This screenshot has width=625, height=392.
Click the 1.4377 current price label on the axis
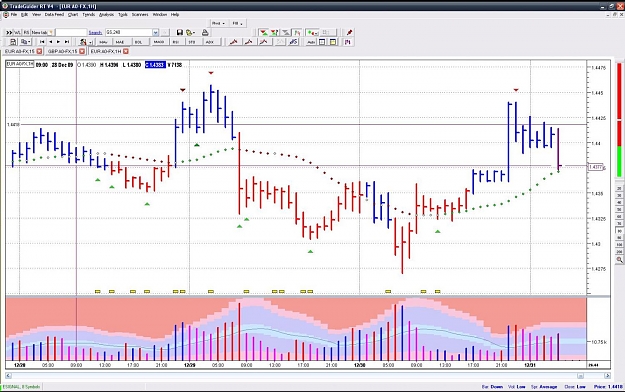(x=596, y=167)
